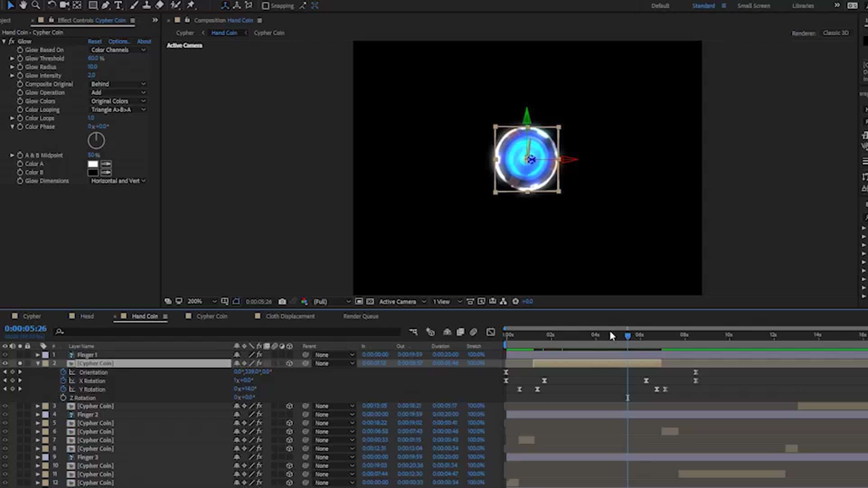Select the Puppet Pin tool
Screen dimensions: 868x488
click(x=191, y=5)
